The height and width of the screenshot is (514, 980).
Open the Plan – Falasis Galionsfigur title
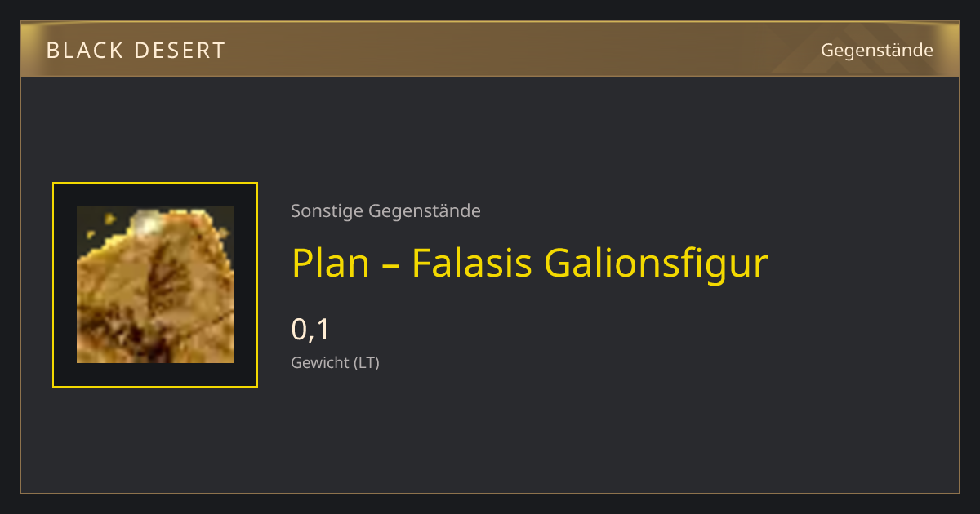pyautogui.click(x=530, y=263)
